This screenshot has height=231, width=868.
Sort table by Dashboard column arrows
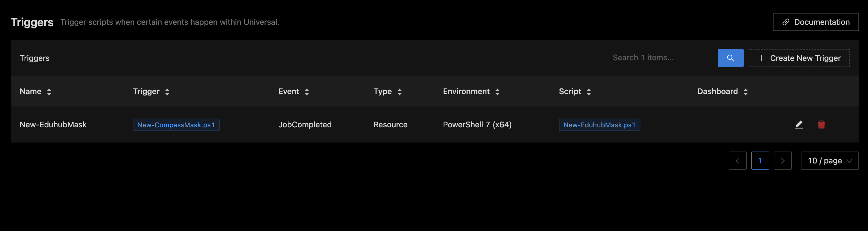point(745,92)
